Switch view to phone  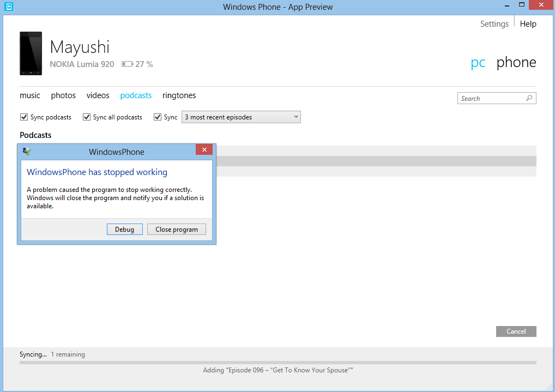516,62
